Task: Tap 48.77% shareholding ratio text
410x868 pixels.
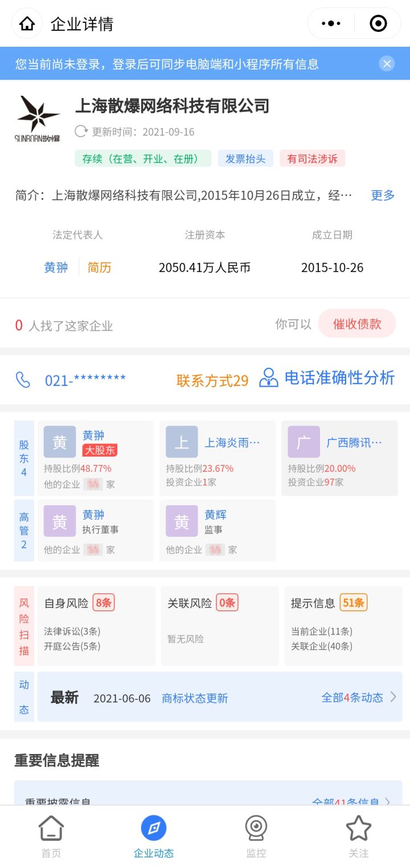Action: point(96,468)
